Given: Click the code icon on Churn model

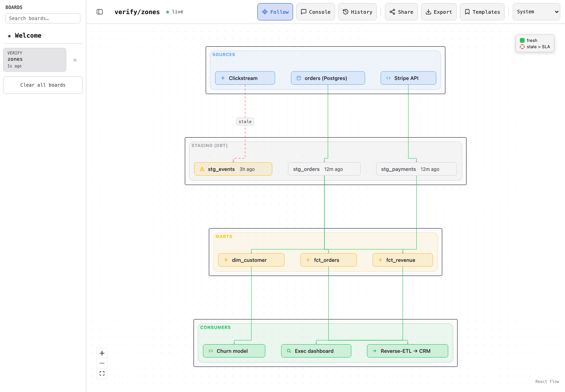Looking at the screenshot, I should pyautogui.click(x=211, y=351).
